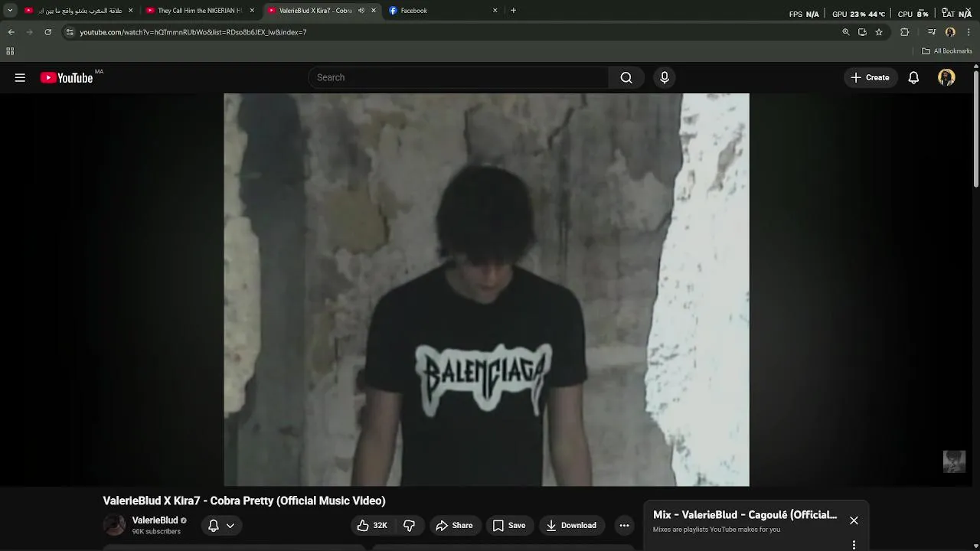Image resolution: width=980 pixels, height=551 pixels.
Task: Open the Create menu
Action: point(870,77)
